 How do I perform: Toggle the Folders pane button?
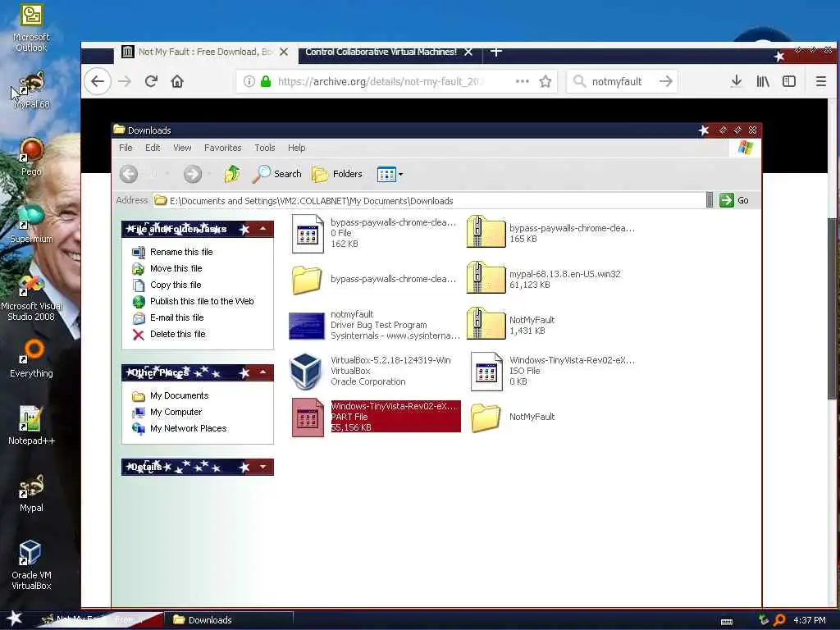pos(337,174)
